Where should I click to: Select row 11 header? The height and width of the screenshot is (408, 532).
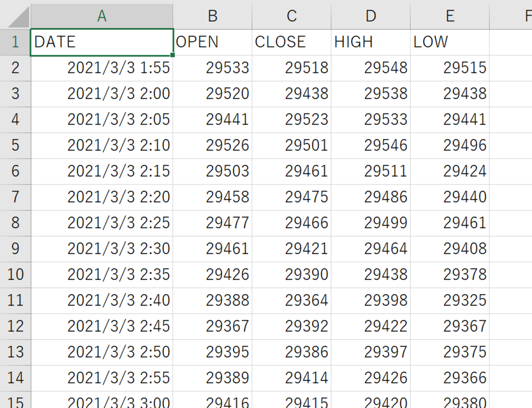coord(16,300)
